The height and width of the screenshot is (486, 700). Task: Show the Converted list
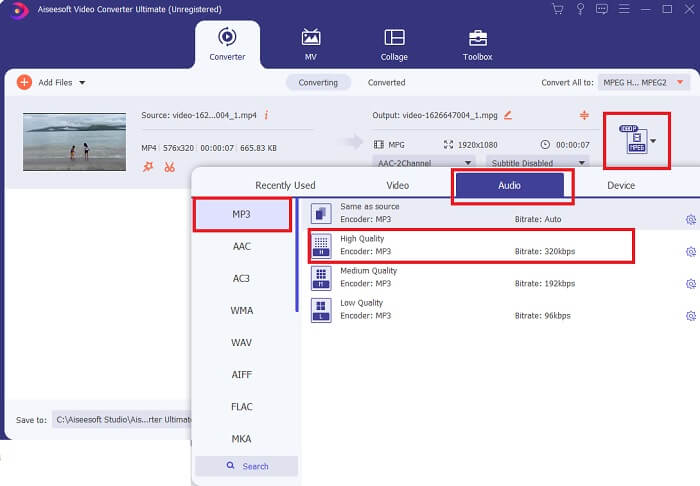click(387, 83)
